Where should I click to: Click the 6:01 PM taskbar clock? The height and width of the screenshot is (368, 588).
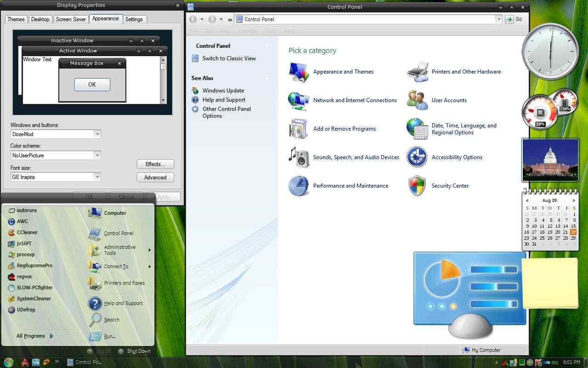(571, 362)
